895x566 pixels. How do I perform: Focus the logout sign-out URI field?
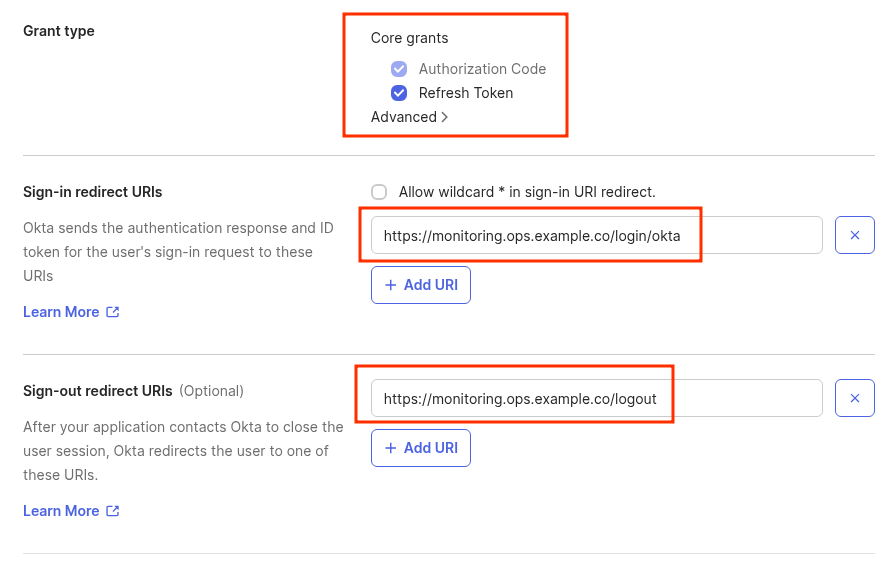pos(596,398)
